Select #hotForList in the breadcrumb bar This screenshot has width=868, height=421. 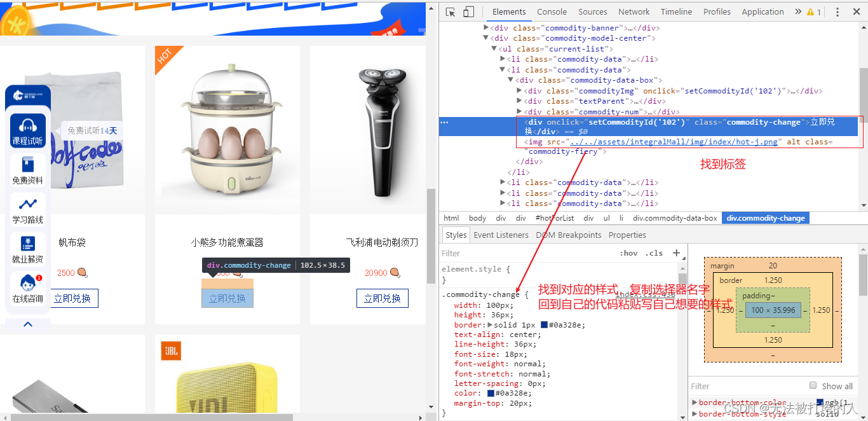(x=555, y=218)
